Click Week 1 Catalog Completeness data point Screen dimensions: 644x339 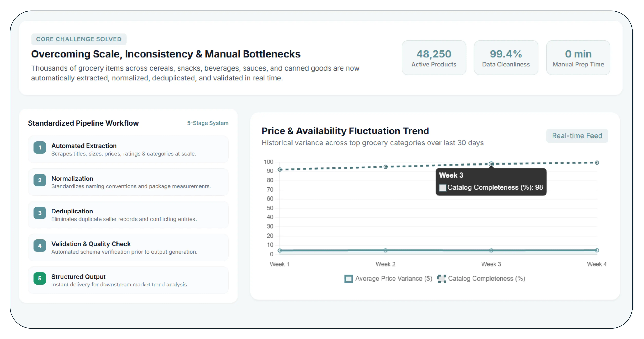(280, 169)
